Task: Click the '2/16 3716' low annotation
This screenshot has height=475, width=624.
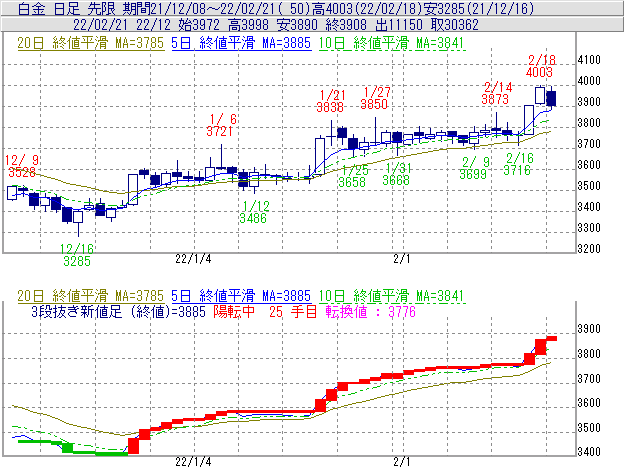Action: (518, 164)
